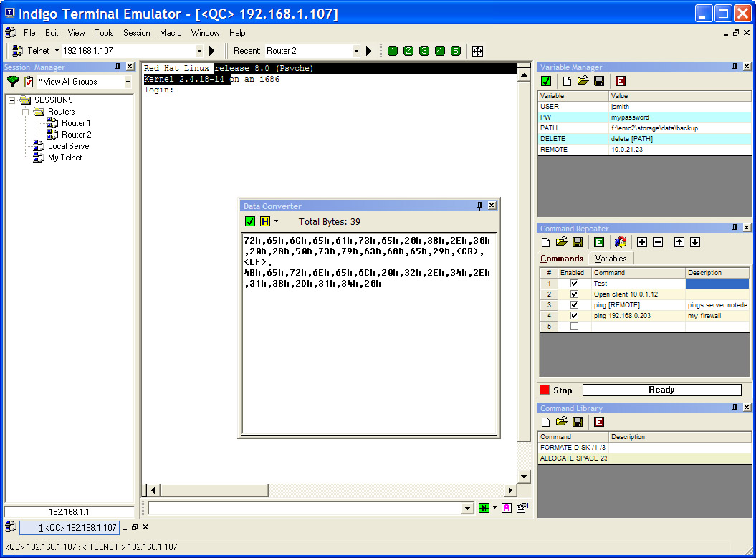
Task: Open the View All Groups dropdown
Action: [x=128, y=82]
